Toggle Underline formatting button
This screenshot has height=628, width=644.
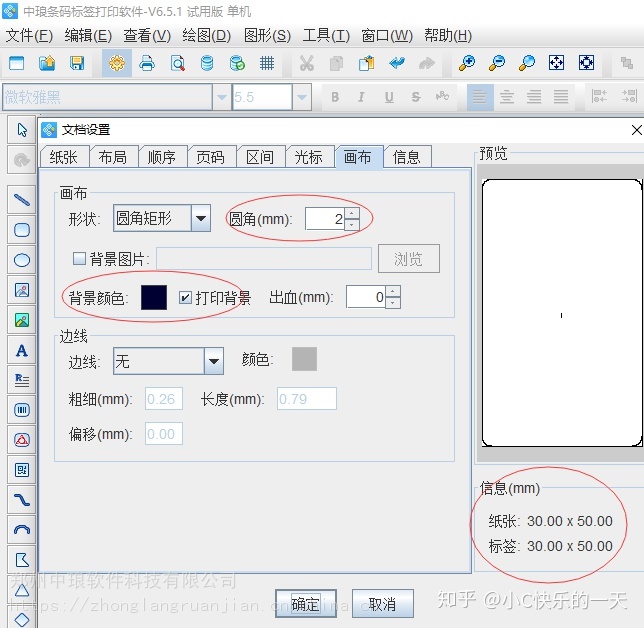[389, 97]
